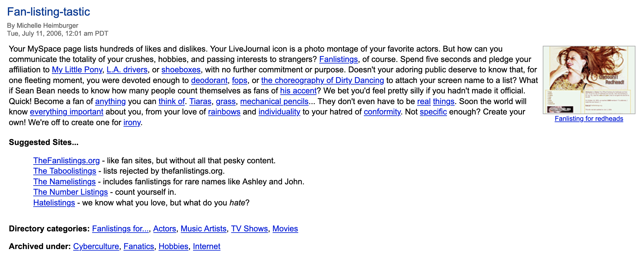Screen dimensions: 644x257
Task: Visit TheFanlistings.org suggested site
Action: (x=66, y=161)
